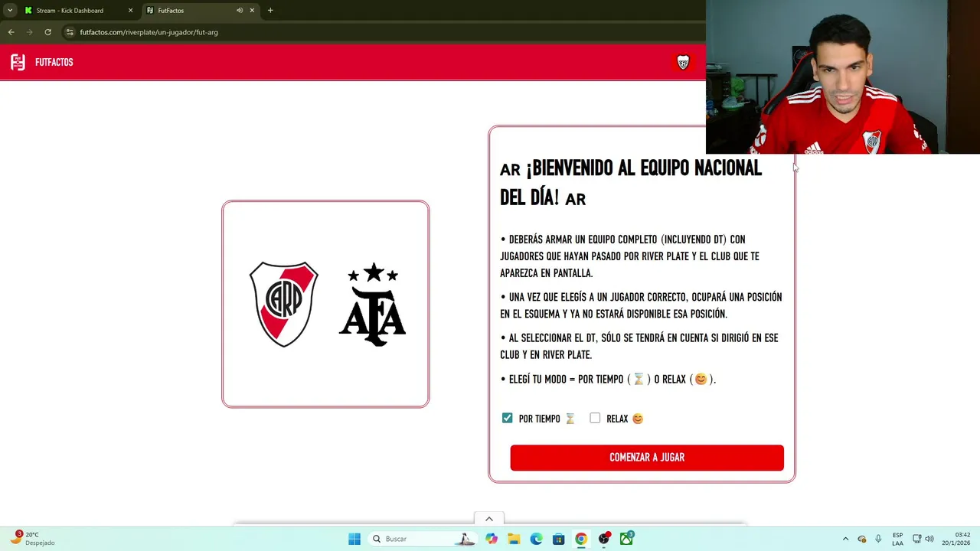The width and height of the screenshot is (980, 551).
Task: Close the FutFactos tab
Action: coord(252,11)
